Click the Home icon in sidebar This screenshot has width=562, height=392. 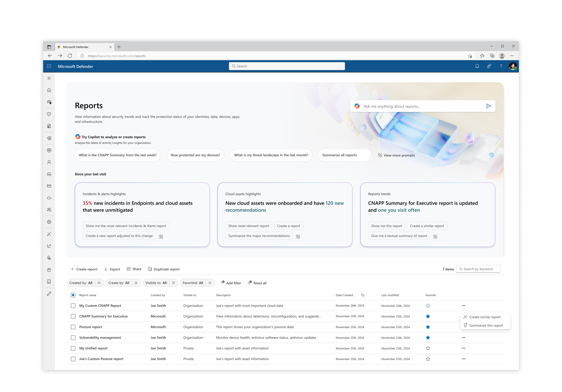click(49, 90)
